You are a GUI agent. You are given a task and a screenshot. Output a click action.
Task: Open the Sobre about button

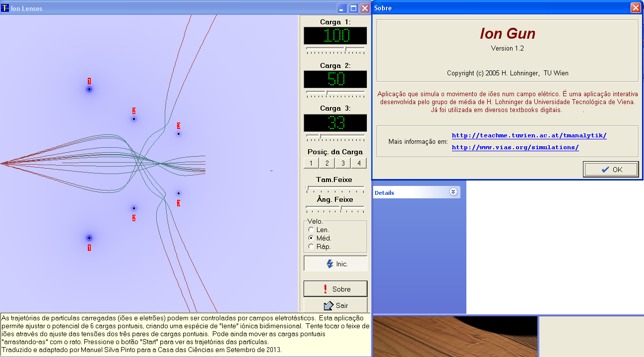point(335,289)
